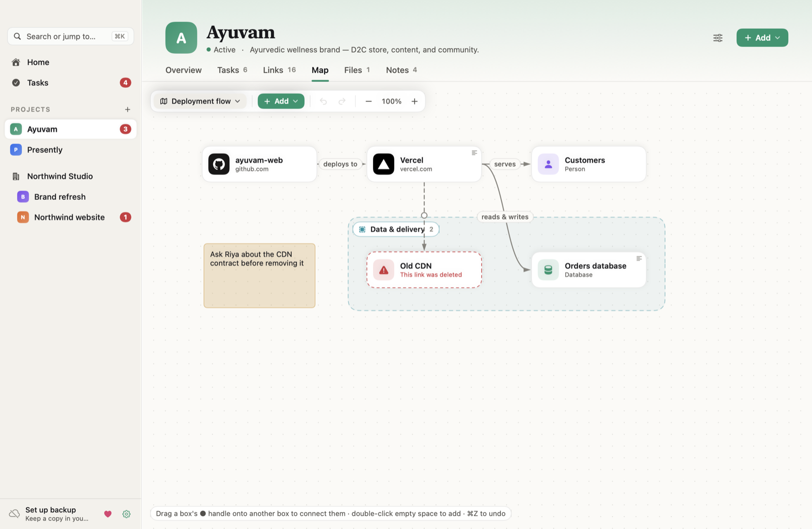The width and height of the screenshot is (812, 529).
Task: Add a new project with plus icon
Action: 127,110
